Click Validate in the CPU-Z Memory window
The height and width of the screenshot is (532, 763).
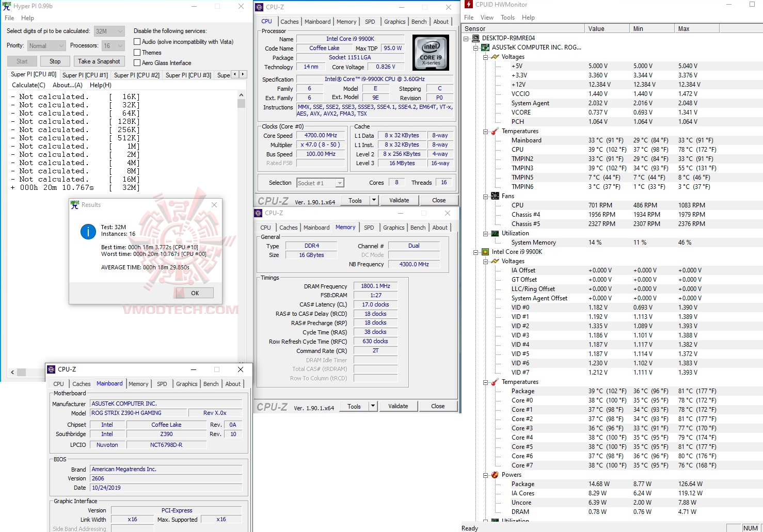tap(398, 406)
